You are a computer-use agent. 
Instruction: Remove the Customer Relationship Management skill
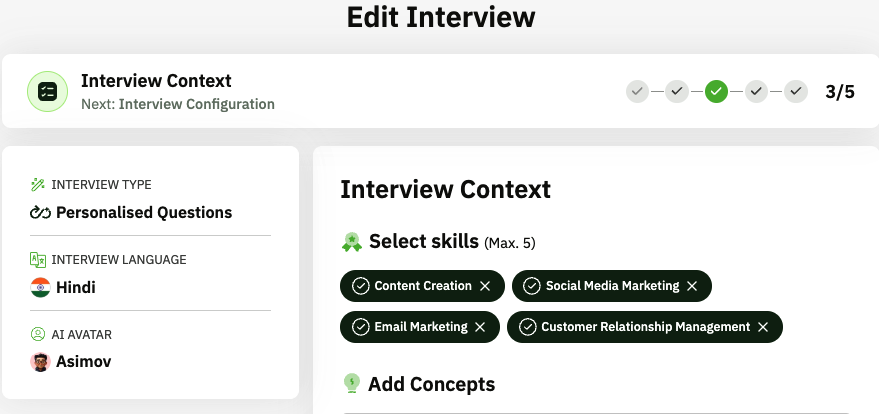tap(763, 327)
